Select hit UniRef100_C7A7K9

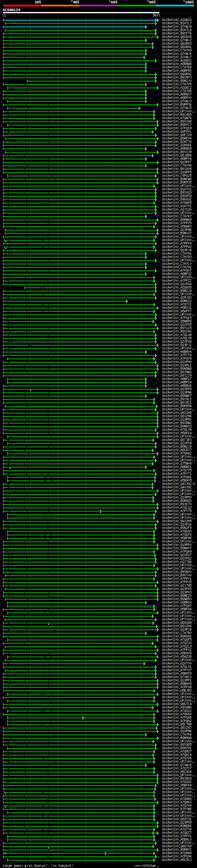tap(177, 50)
